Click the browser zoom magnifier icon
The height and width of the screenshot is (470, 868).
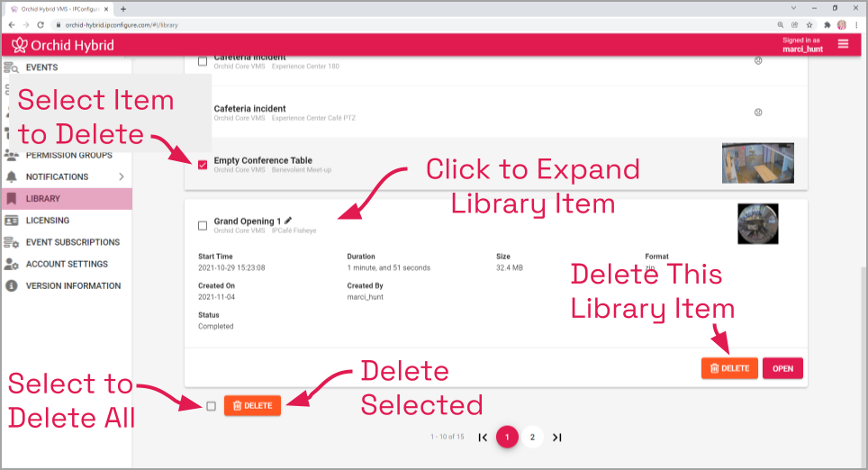point(781,25)
